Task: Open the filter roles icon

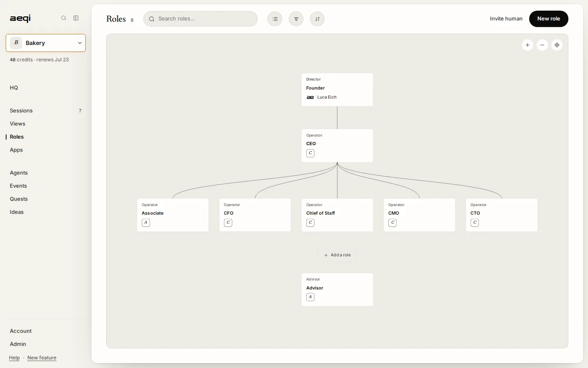Action: [x=296, y=19]
